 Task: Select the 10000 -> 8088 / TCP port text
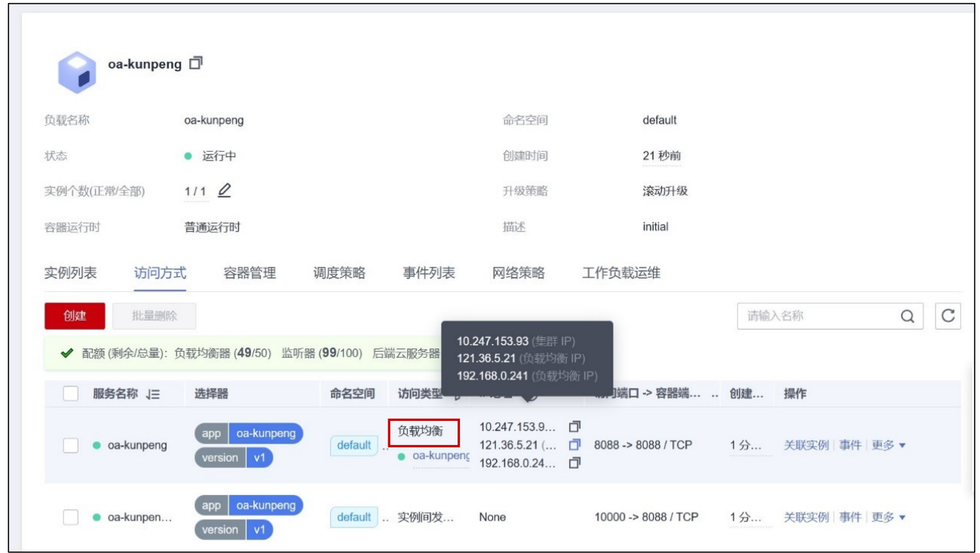point(647,517)
